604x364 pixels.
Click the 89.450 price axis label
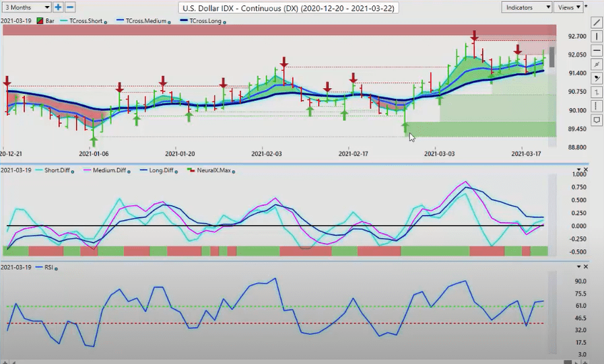[577, 129]
